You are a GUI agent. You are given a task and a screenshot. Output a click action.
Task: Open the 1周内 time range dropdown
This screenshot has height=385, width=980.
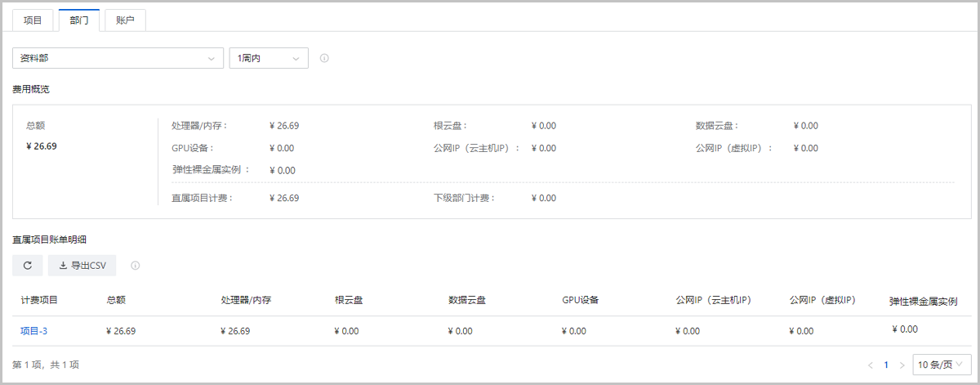click(269, 58)
